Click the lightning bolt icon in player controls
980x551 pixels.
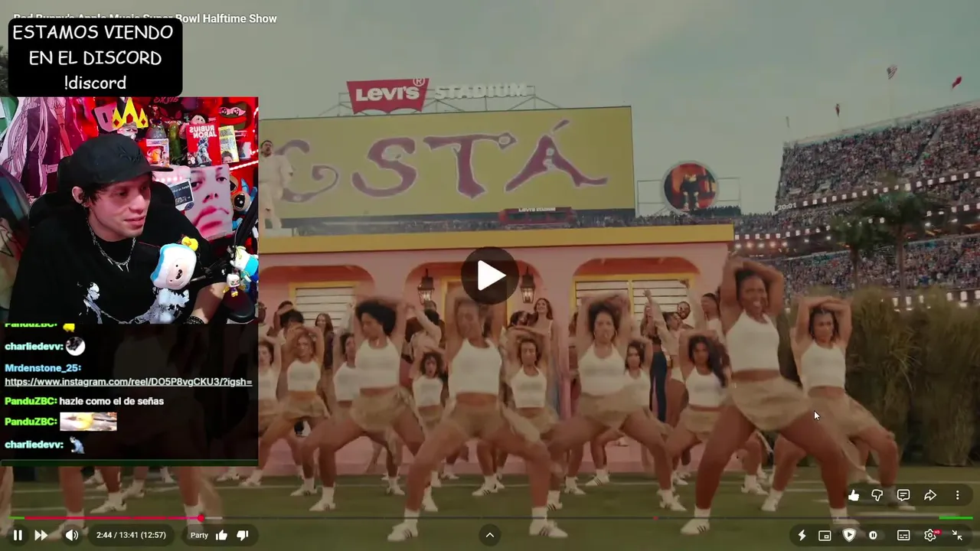pos(802,536)
